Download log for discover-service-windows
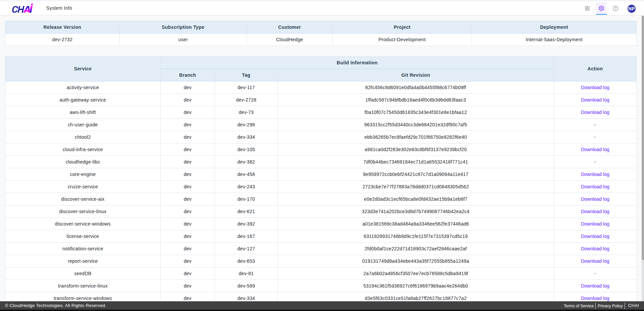 [x=595, y=224]
